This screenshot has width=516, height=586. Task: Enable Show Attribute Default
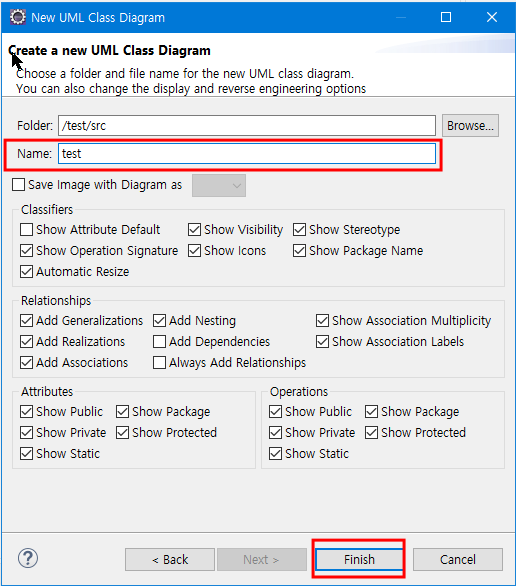[27, 229]
